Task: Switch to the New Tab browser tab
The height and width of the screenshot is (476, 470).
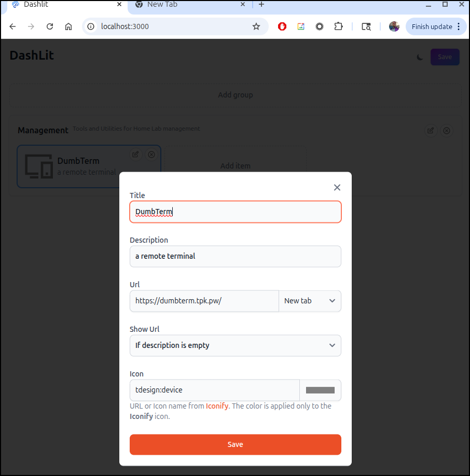Action: tap(187, 5)
